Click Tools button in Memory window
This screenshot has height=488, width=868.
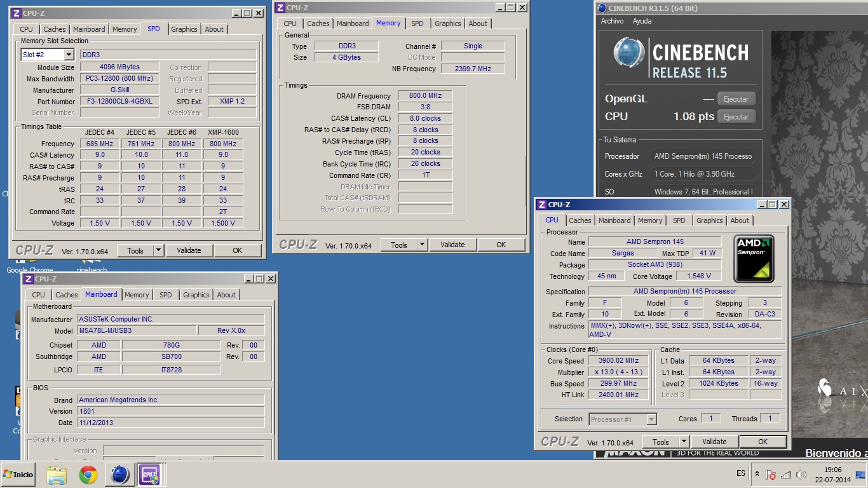[399, 245]
